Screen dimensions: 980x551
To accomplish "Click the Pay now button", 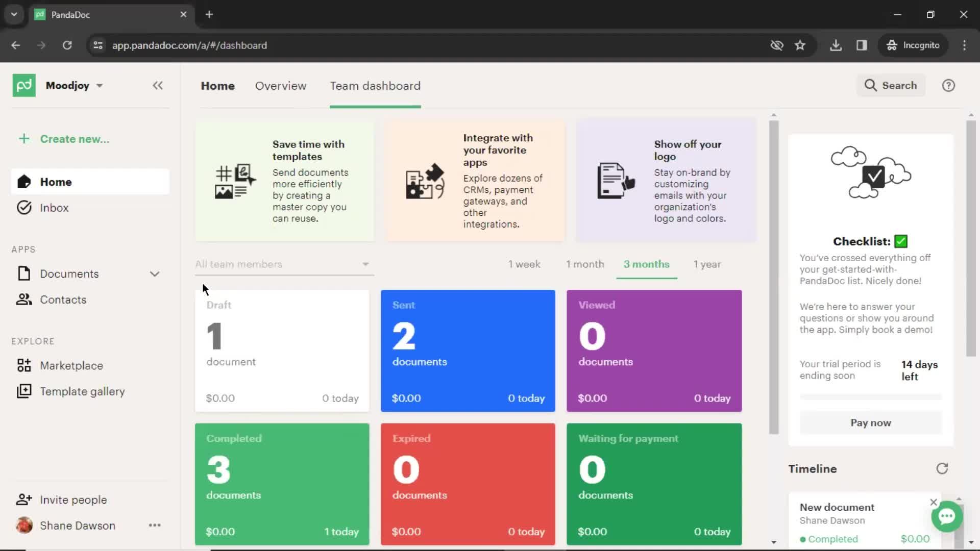I will [x=870, y=422].
